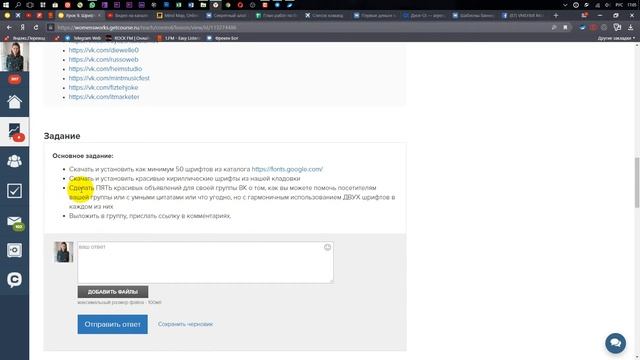Click the Сохранить черновик link
The image size is (640, 360).
tap(185, 324)
